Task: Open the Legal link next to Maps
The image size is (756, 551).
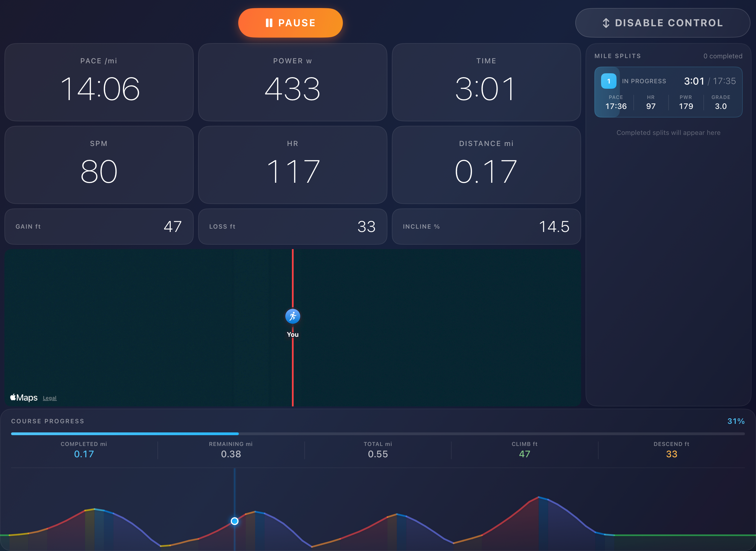Action: coord(50,398)
